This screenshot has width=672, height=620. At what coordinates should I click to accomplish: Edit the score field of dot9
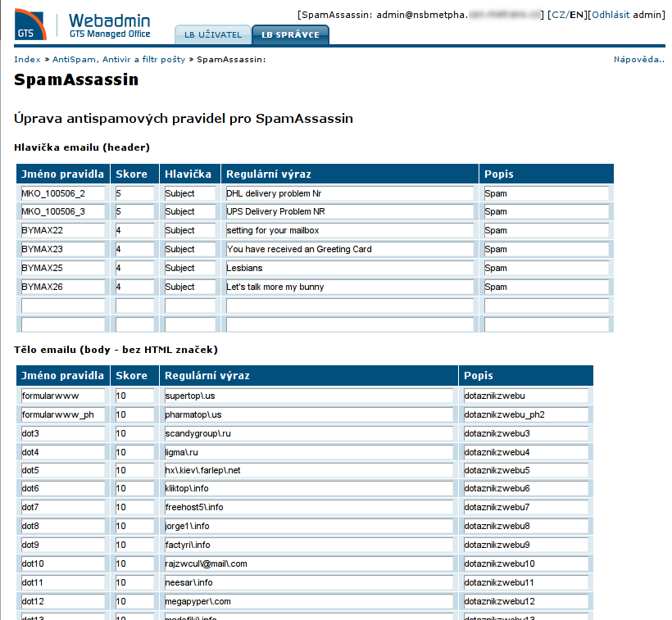pos(134,545)
